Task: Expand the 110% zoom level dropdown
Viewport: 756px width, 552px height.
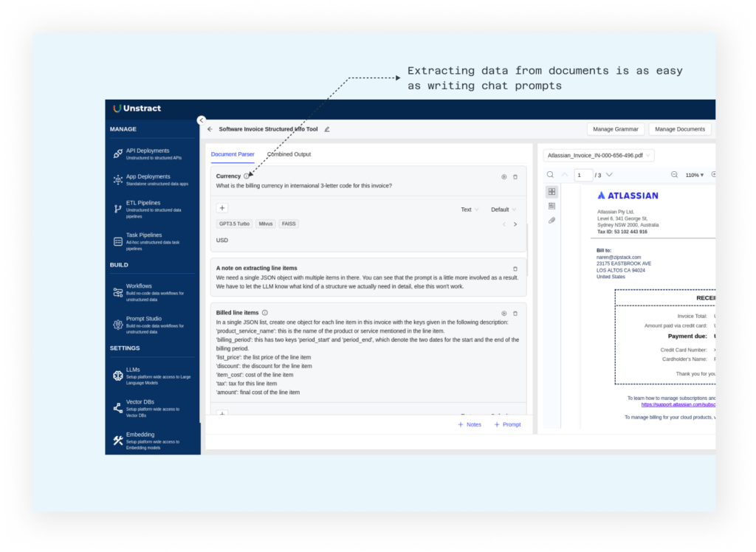Action: tap(694, 175)
